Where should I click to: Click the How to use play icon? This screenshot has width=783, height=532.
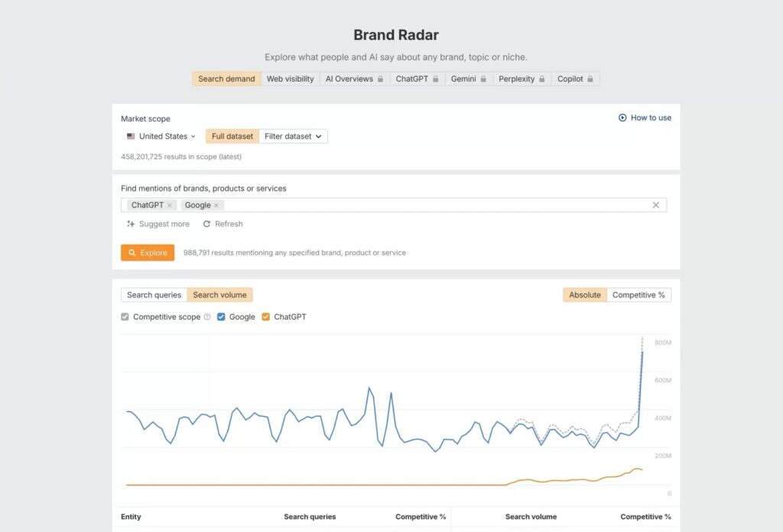coord(622,118)
